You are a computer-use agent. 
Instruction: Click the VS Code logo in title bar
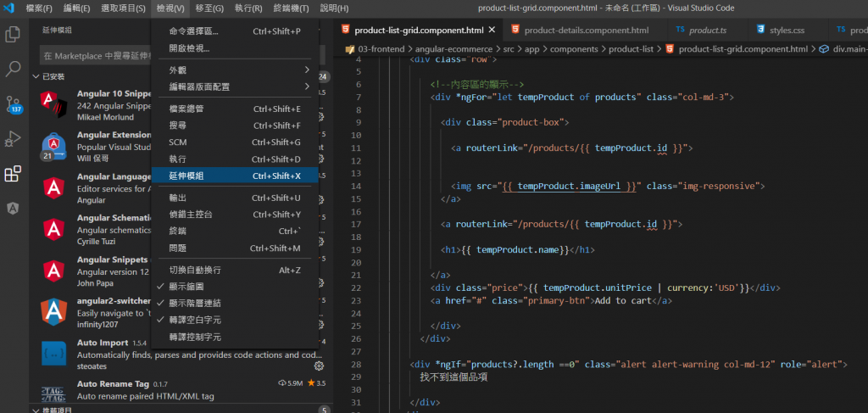pyautogui.click(x=9, y=8)
